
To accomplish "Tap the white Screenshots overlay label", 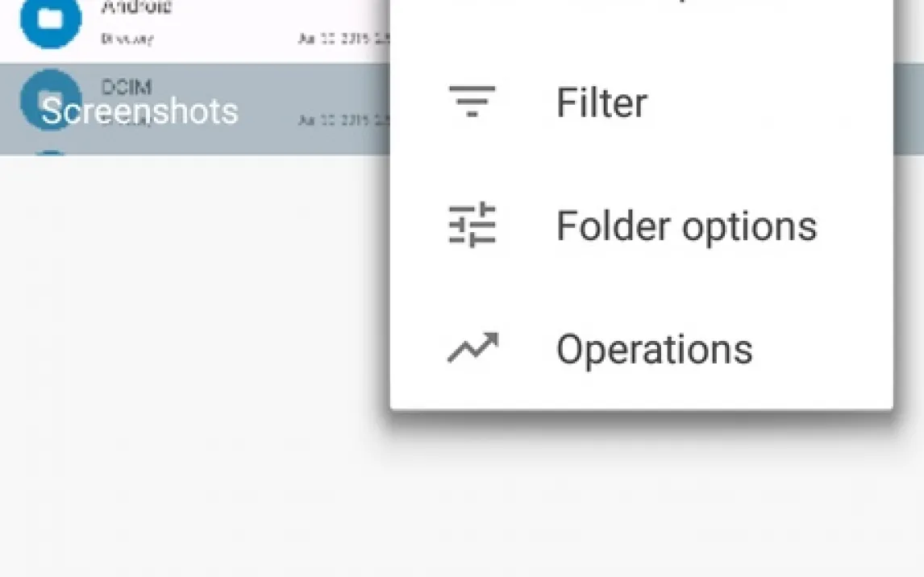I will [139, 111].
